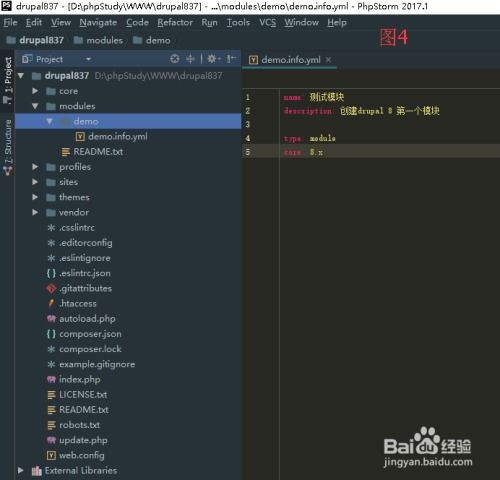Expand the core folder arrow
The width and height of the screenshot is (500, 480).
(35, 91)
